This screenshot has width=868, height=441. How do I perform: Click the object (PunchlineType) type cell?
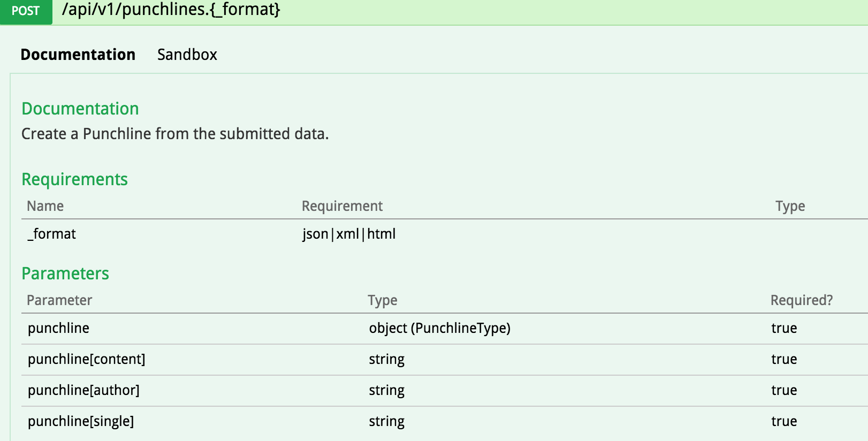(439, 328)
